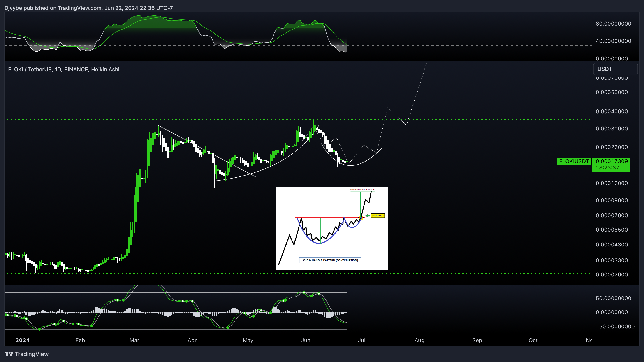Click the May label on time axis
644x362 pixels.
pyautogui.click(x=248, y=340)
